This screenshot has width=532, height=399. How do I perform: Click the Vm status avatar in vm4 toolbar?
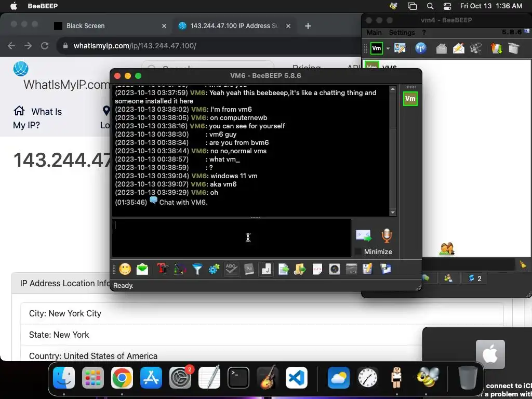tap(377, 48)
